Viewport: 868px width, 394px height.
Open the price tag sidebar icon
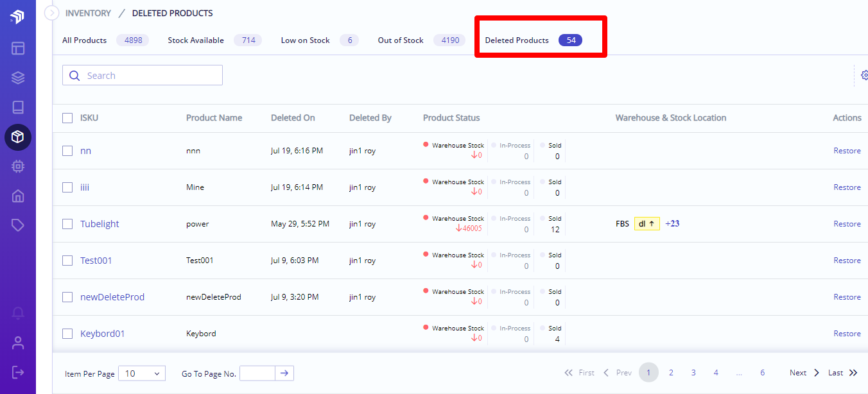pyautogui.click(x=18, y=225)
